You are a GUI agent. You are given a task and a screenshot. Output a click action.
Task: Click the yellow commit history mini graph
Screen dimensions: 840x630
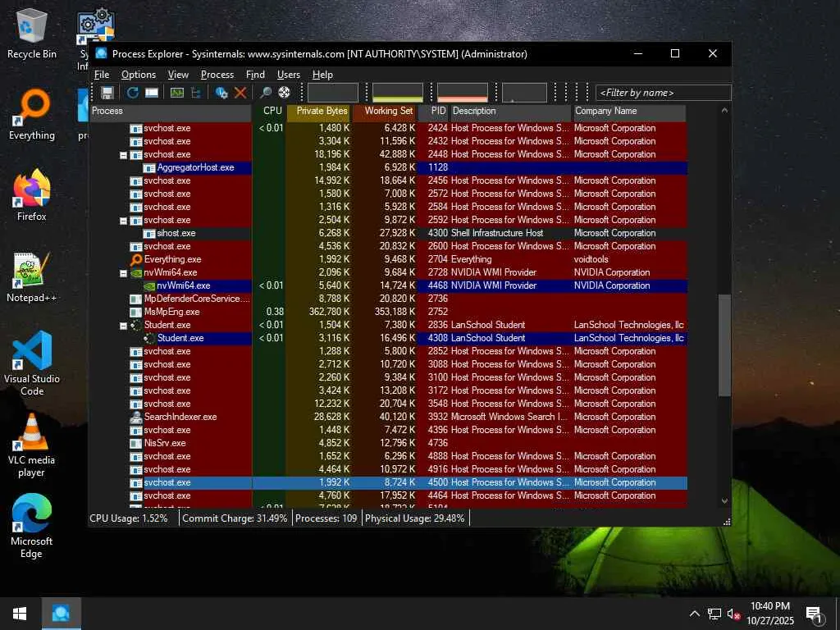(398, 93)
